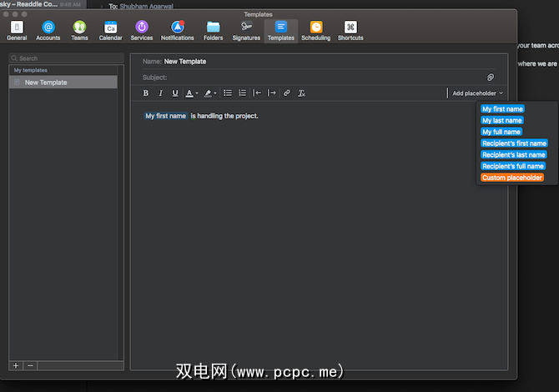Screen dimensions: 559x392
Task: Apply underline formatting
Action: click(x=174, y=93)
